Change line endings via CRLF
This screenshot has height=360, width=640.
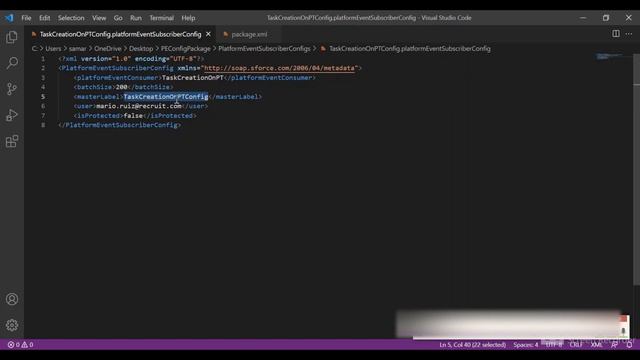576,345
